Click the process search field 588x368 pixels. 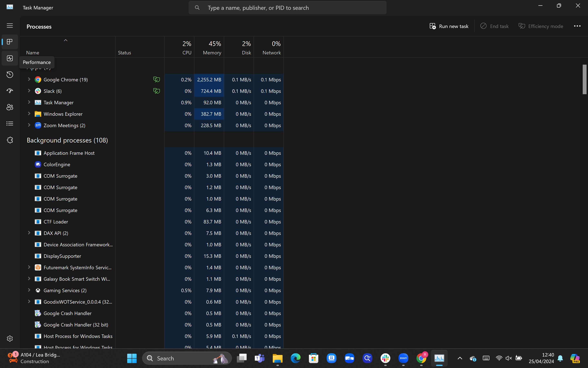click(287, 8)
